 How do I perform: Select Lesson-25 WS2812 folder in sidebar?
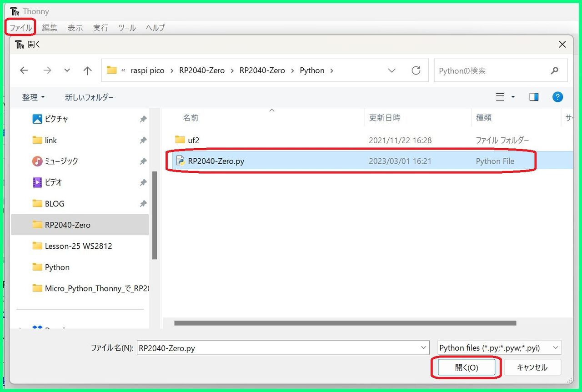click(80, 246)
